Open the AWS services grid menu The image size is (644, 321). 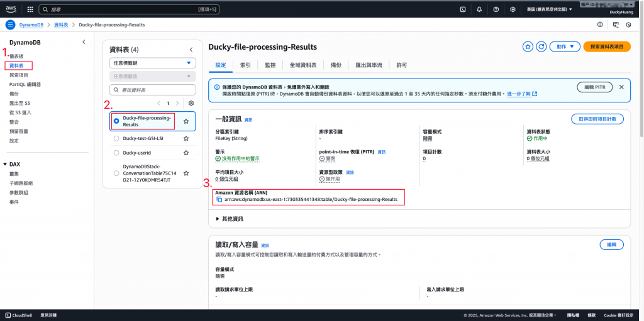(x=30, y=9)
